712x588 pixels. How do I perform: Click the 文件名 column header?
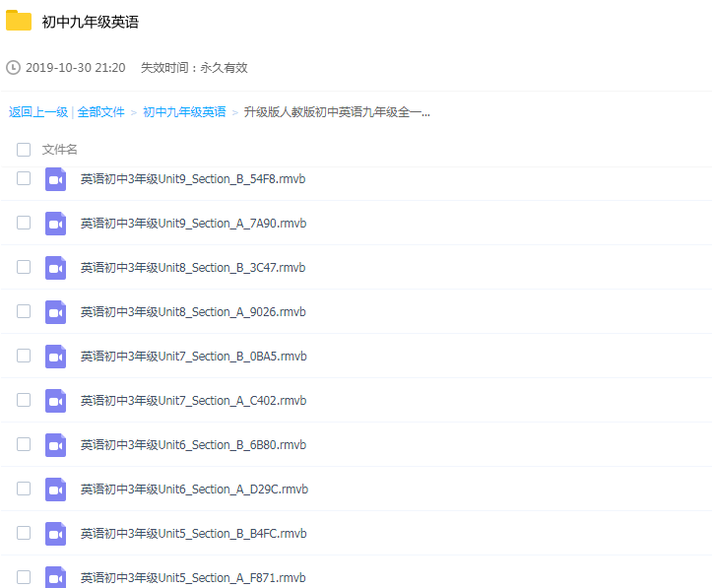tap(60, 150)
